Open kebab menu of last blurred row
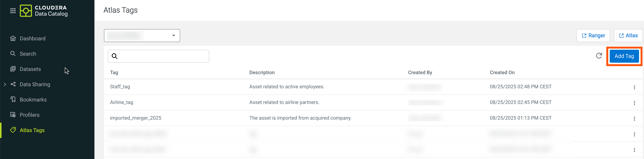This screenshot has height=159, width=644. [x=634, y=150]
